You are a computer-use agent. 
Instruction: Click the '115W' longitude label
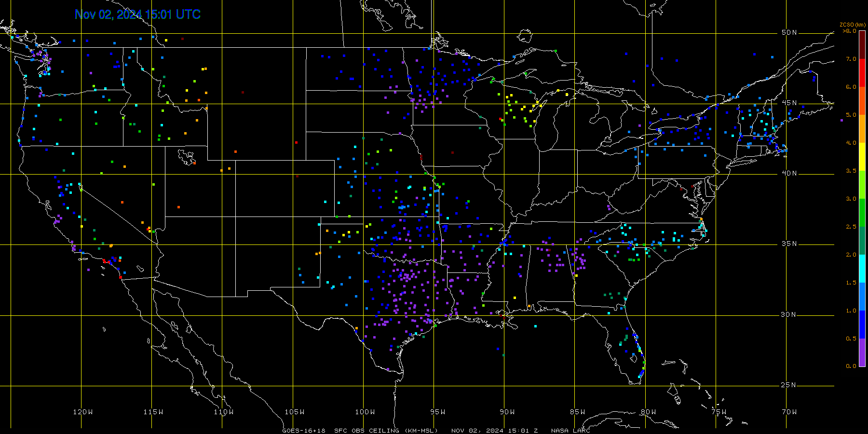[153, 412]
